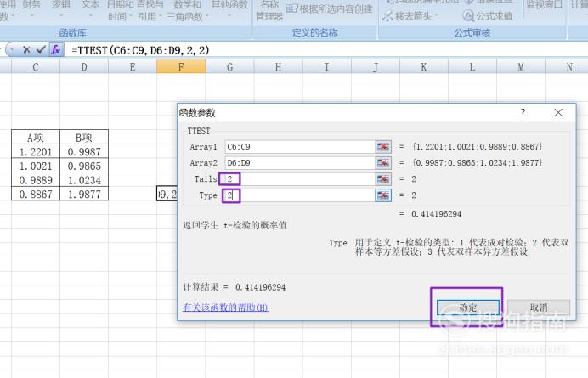Click the 确定 button
This screenshot has width=588, height=378.
[468, 307]
